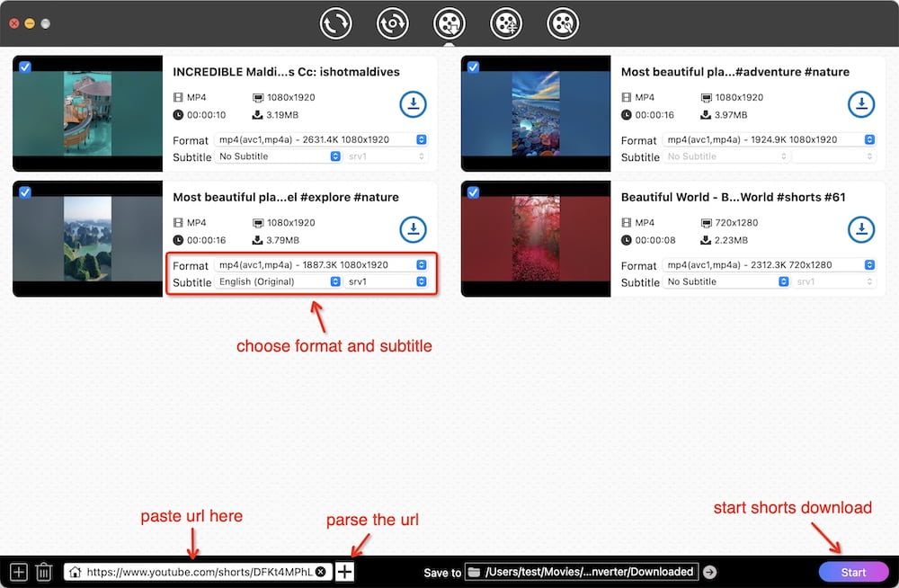Open the first converter tab in top toolbar
This screenshot has height=588, width=899.
pyautogui.click(x=335, y=23)
